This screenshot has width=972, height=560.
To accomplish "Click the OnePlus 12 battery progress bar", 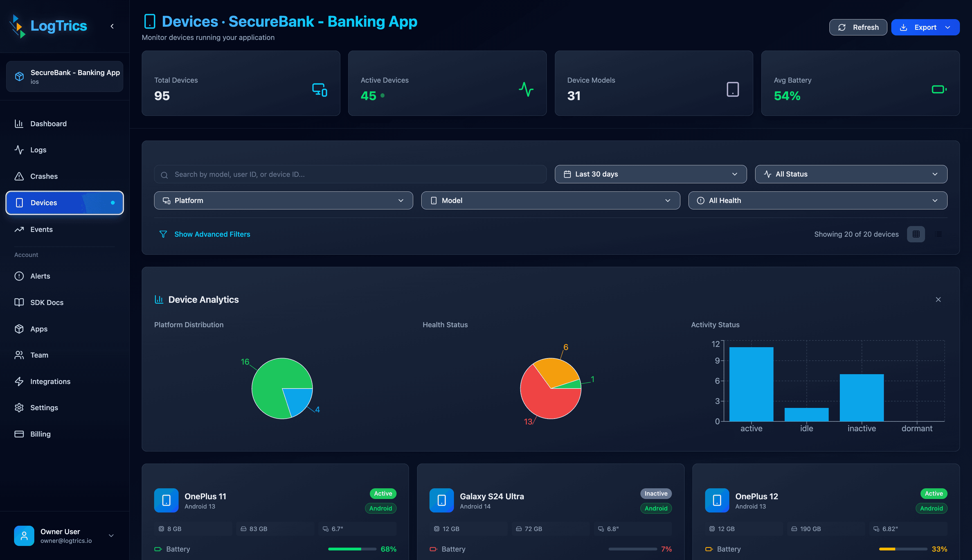I will click(x=902, y=549).
